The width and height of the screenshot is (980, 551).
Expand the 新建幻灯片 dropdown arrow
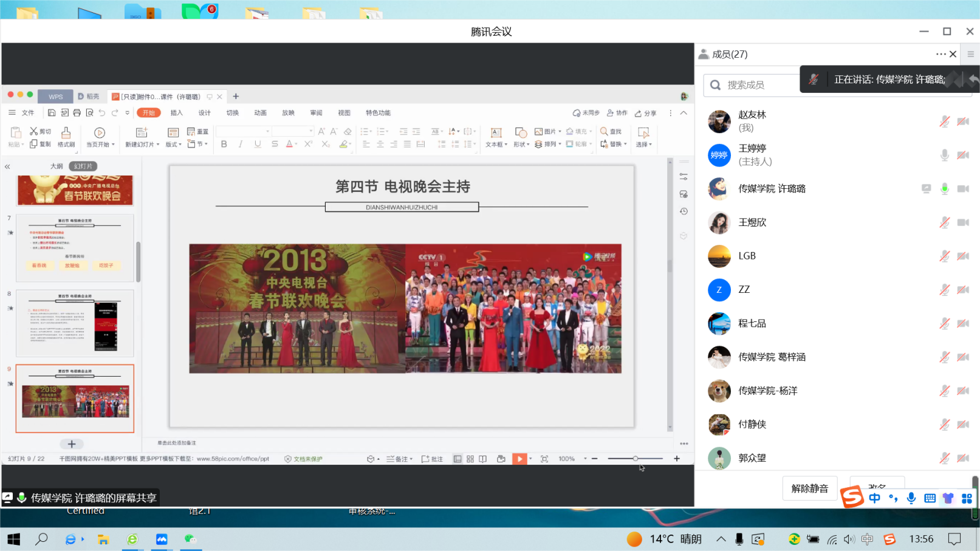pos(158,145)
